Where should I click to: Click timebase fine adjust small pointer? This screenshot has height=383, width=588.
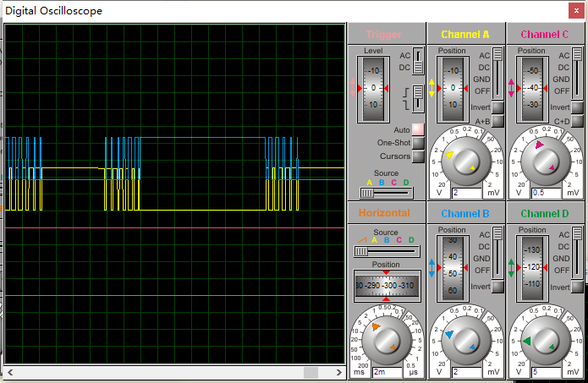click(x=393, y=347)
